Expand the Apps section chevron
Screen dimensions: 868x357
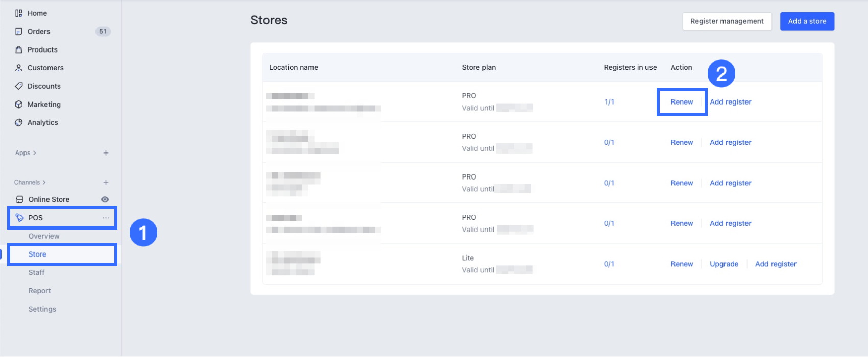pyautogui.click(x=34, y=153)
